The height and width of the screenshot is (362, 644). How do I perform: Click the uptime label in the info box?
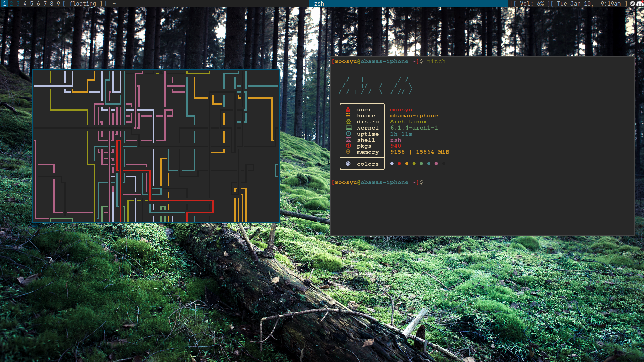point(368,134)
